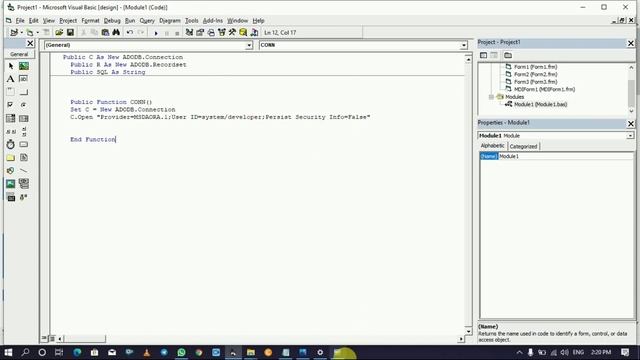The image size is (640, 360).
Task: Open the Project Explorer toolbar icon
Action: [189, 33]
